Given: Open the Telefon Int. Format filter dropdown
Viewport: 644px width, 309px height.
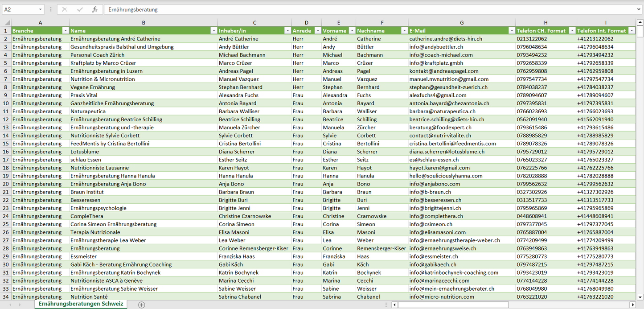Looking at the screenshot, I should 632,31.
